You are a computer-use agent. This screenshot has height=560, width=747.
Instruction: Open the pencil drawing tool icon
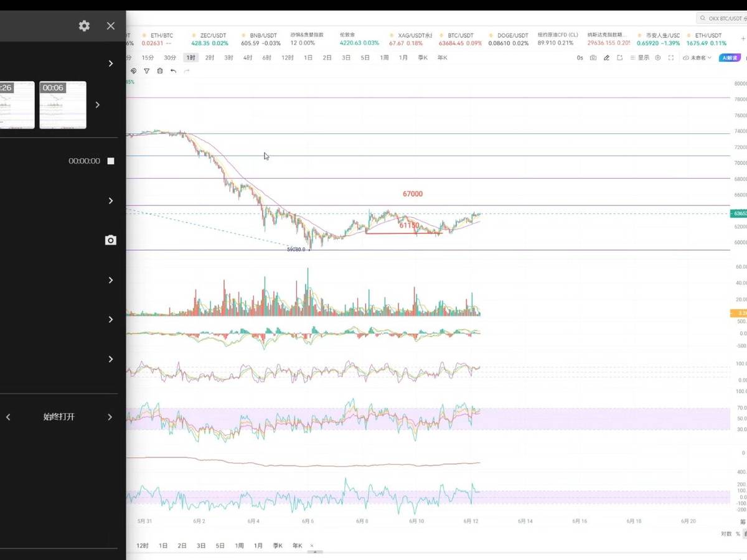pos(606,58)
